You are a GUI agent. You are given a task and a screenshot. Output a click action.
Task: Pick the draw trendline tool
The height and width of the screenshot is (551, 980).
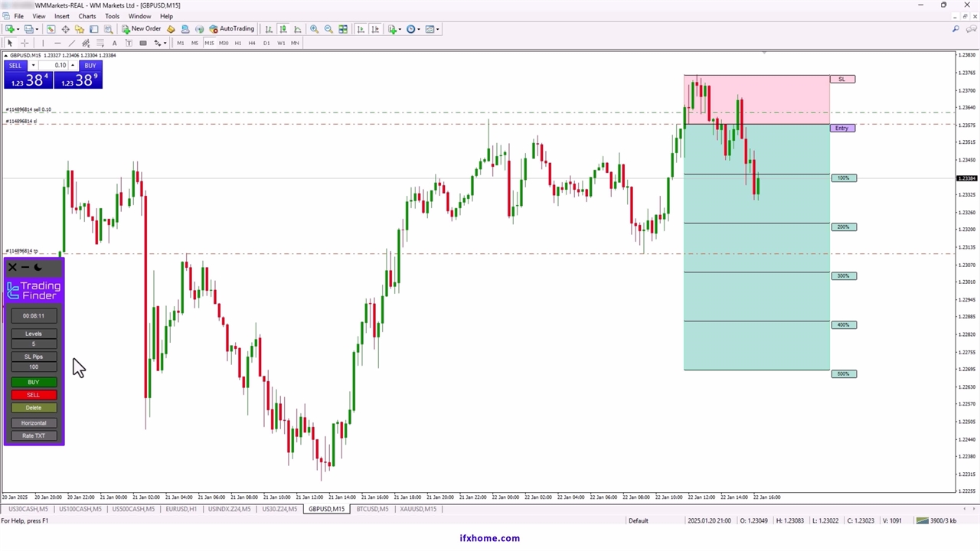[71, 43]
